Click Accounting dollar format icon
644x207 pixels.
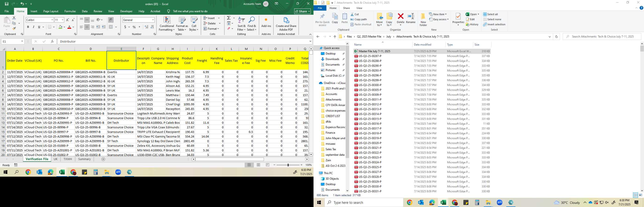125,27
